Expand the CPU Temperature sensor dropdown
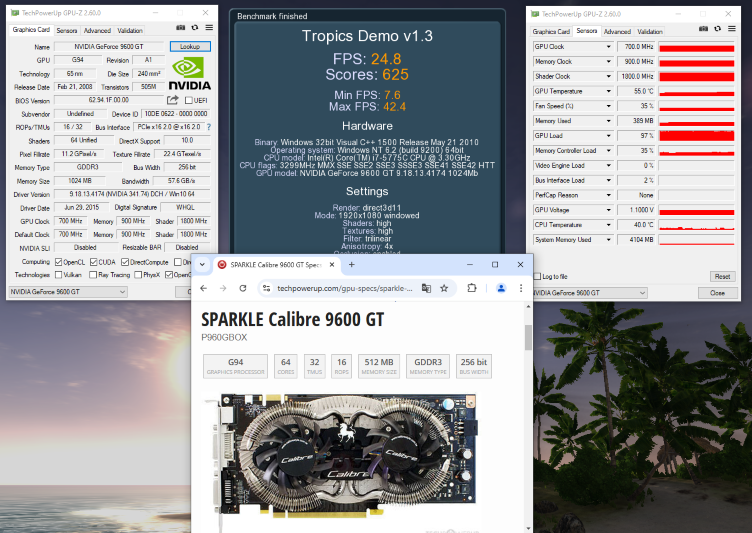752x533 pixels. click(x=609, y=225)
